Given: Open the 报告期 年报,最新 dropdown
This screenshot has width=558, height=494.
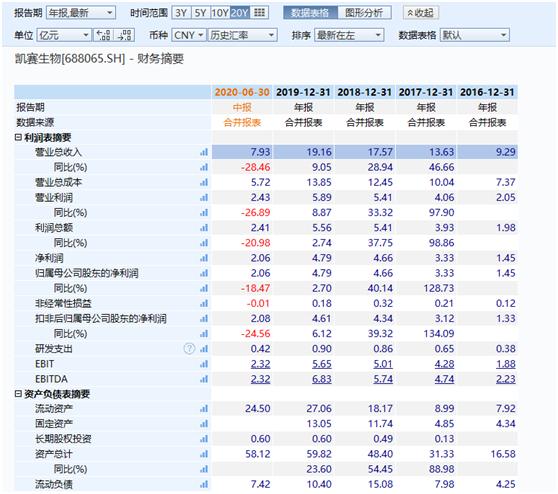Looking at the screenshot, I should click(81, 13).
